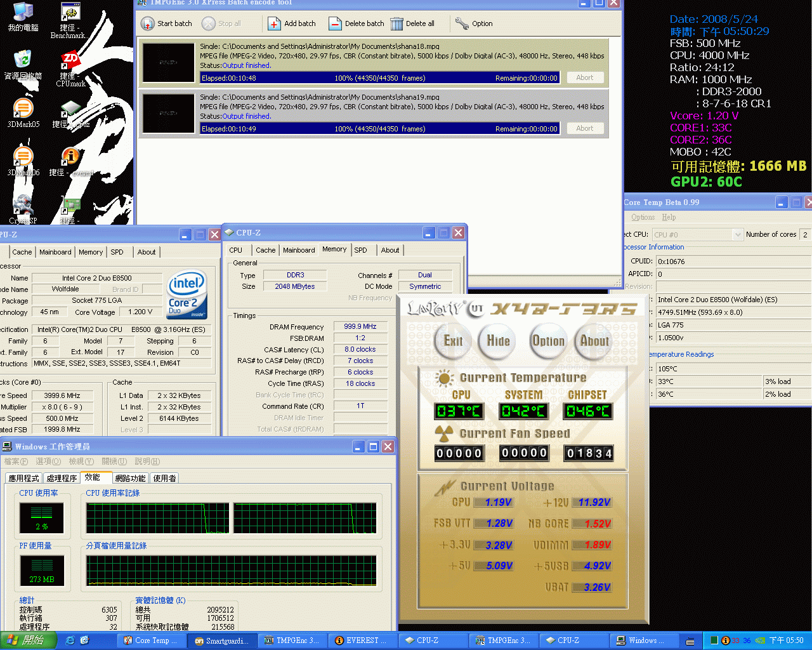Click Intel Core 2 Duo logo

tap(187, 295)
